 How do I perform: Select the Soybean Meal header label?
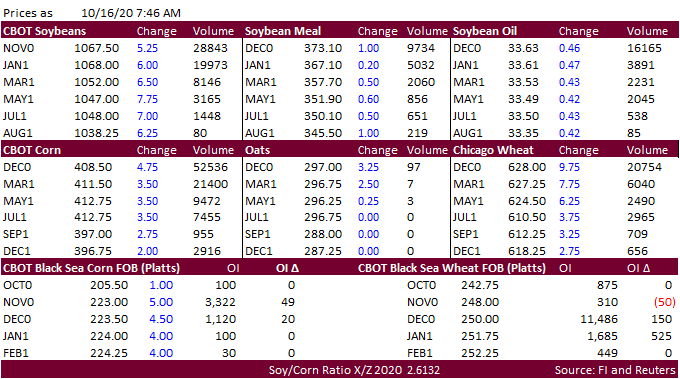283,31
